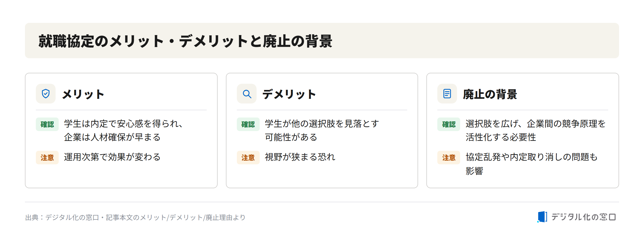Click the 確認 badge in the デメリット card
The height and width of the screenshot is (247, 644).
click(248, 124)
